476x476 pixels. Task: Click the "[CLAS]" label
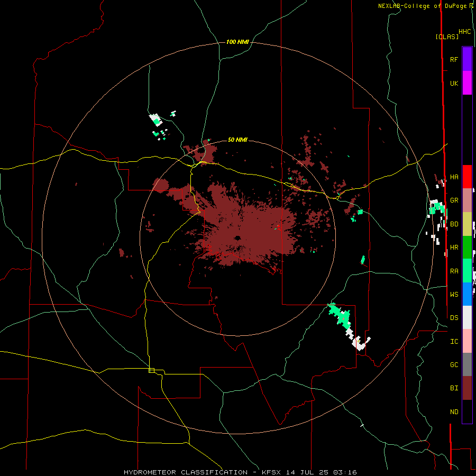pos(447,36)
